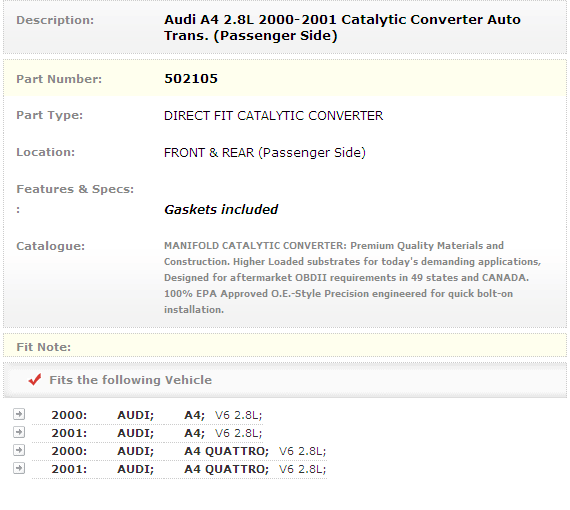Click the arrow icon beside 2001 A4 QUATTRO
The width and height of the screenshot is (570, 510).
tap(19, 468)
